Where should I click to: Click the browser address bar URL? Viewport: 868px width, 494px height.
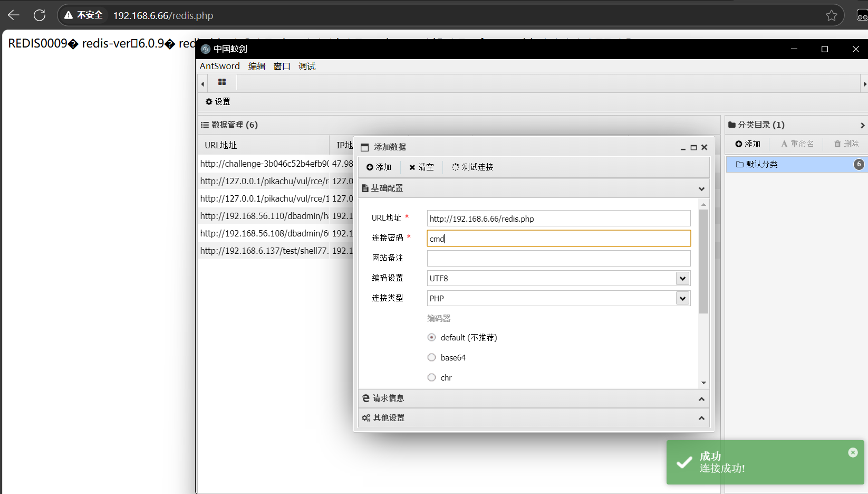pos(163,15)
